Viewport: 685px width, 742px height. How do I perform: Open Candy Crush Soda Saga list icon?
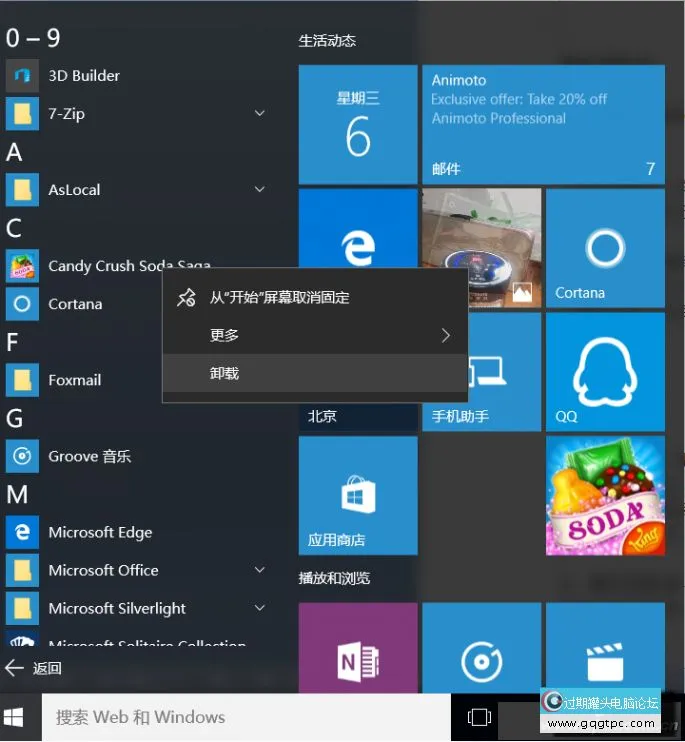(22, 266)
